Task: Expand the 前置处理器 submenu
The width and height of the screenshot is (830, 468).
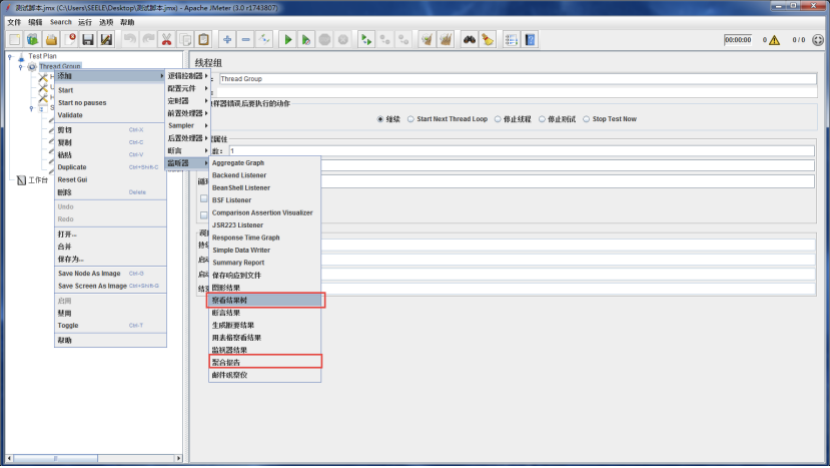Action: coord(188,113)
